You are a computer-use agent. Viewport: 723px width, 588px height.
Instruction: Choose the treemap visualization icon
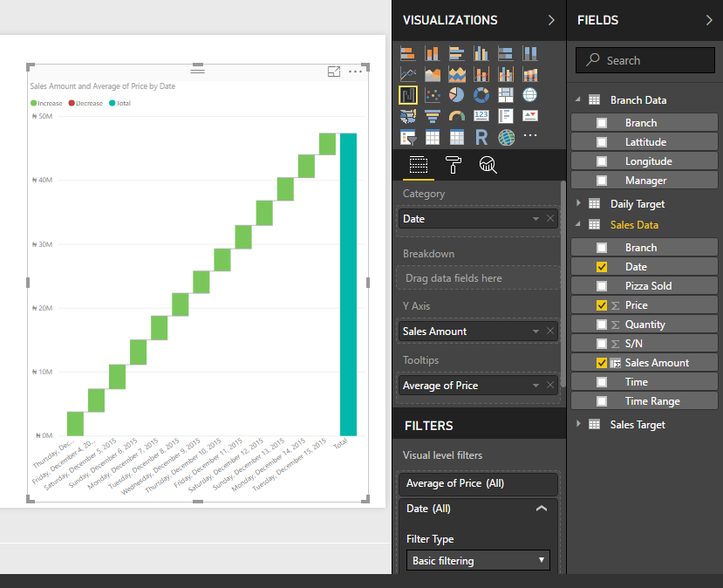click(505, 94)
